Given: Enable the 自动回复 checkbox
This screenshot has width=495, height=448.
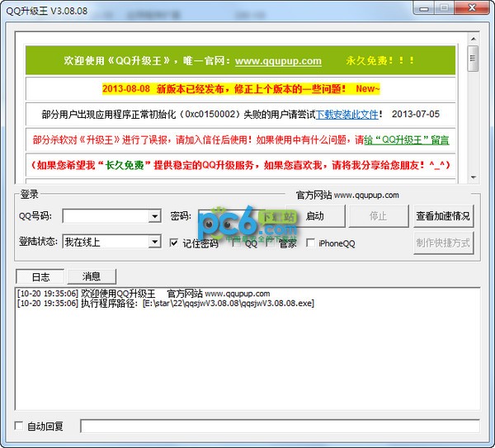Looking at the screenshot, I should 19,426.
